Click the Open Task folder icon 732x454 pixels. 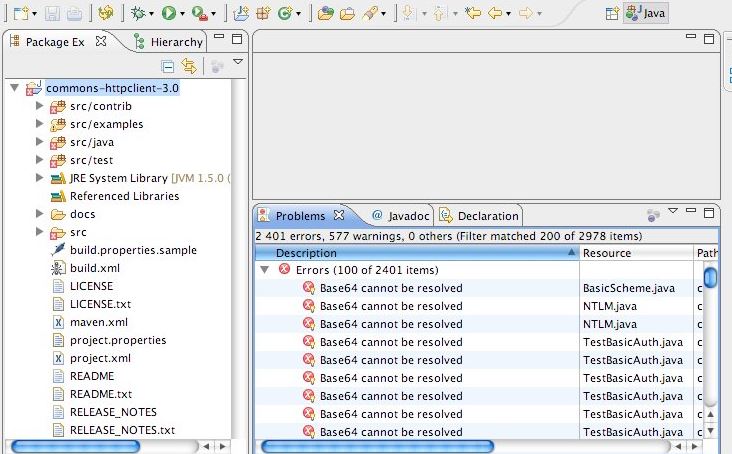(347, 13)
